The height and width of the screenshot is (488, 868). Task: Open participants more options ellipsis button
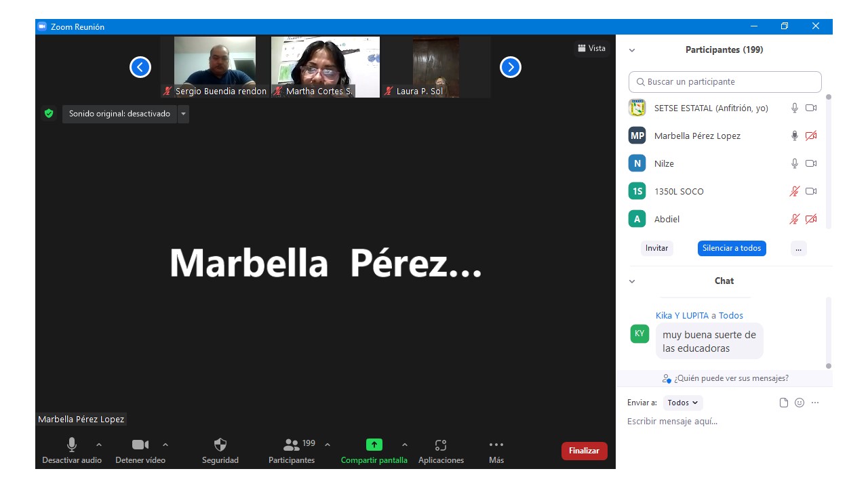point(798,248)
